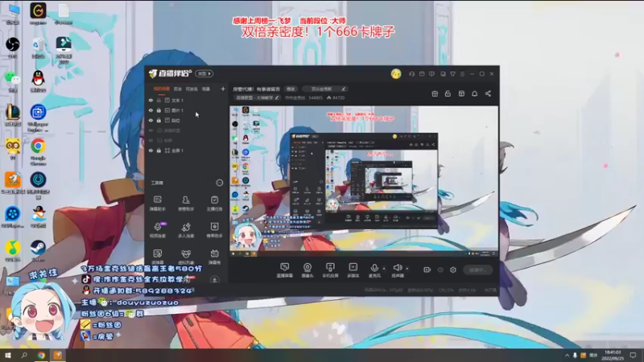Open stream settings gear icon
Image resolution: width=644 pixels, height=362 pixels.
tap(453, 269)
